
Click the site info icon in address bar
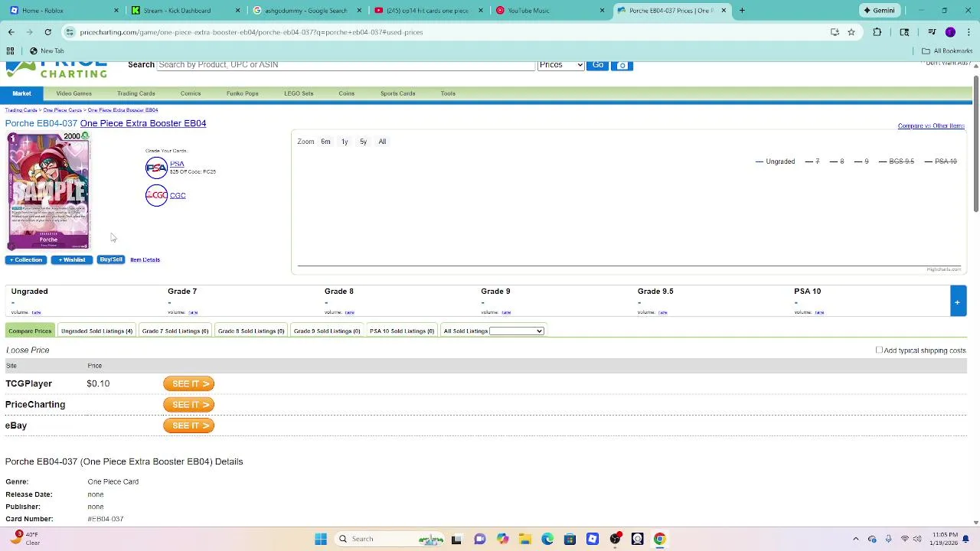click(x=70, y=32)
